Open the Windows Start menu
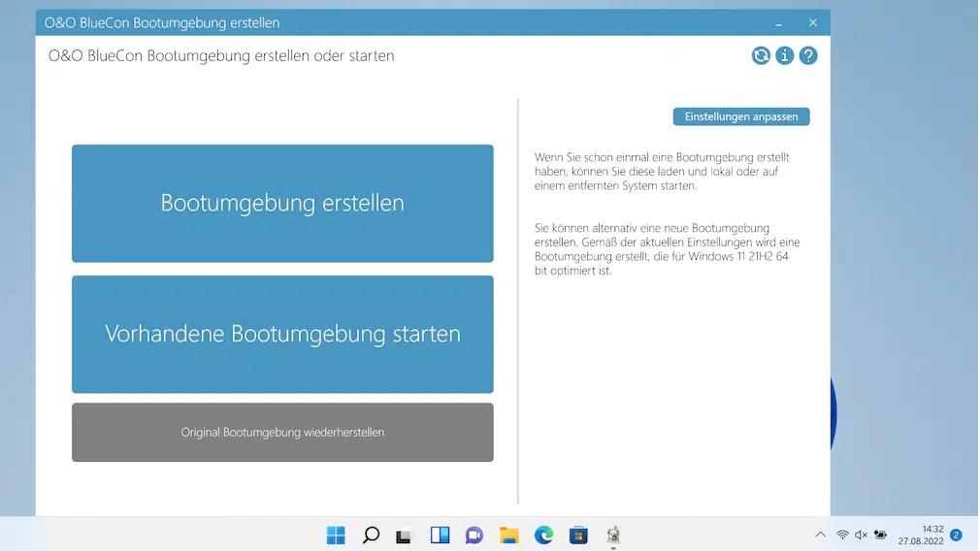 pos(336,535)
